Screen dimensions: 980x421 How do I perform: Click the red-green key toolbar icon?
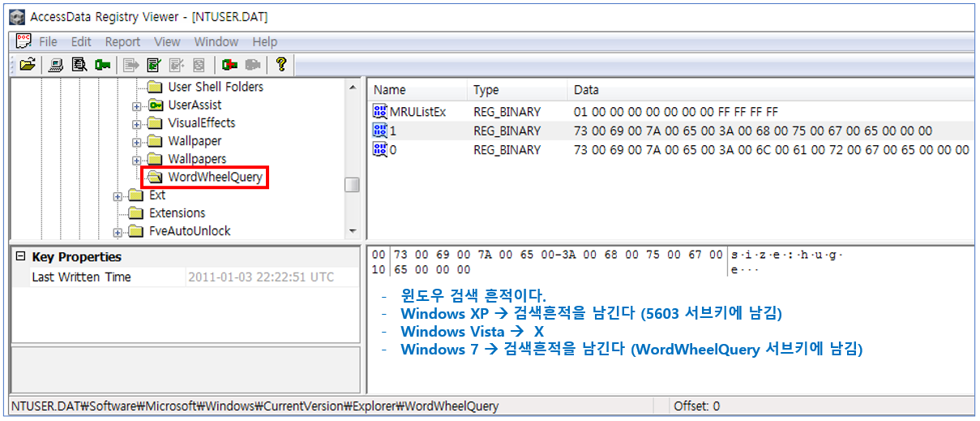click(x=229, y=65)
